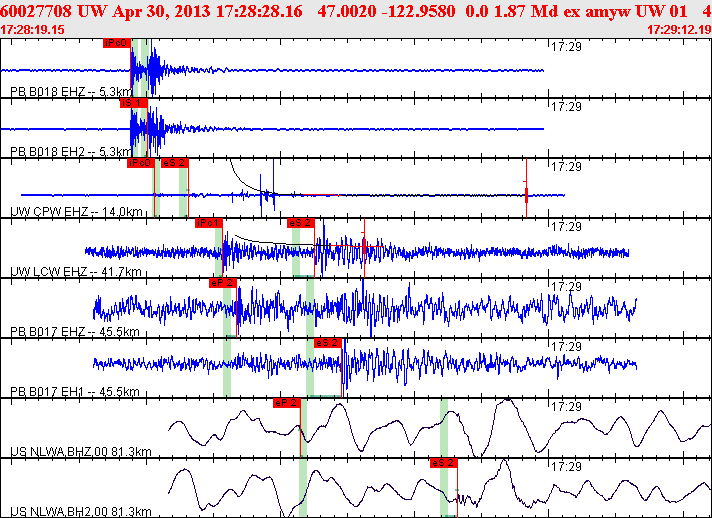Click the 17:29 time tick on B018 EH2 row
The height and width of the screenshot is (518, 712).
pyautogui.click(x=566, y=106)
